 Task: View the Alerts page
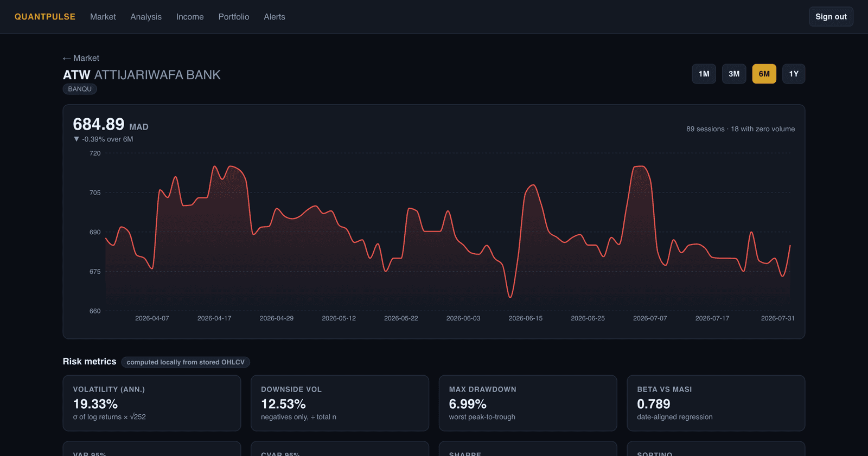pyautogui.click(x=275, y=17)
